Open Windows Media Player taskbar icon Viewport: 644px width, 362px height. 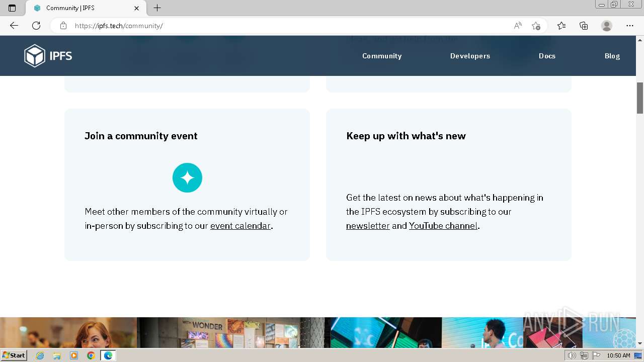(x=74, y=355)
